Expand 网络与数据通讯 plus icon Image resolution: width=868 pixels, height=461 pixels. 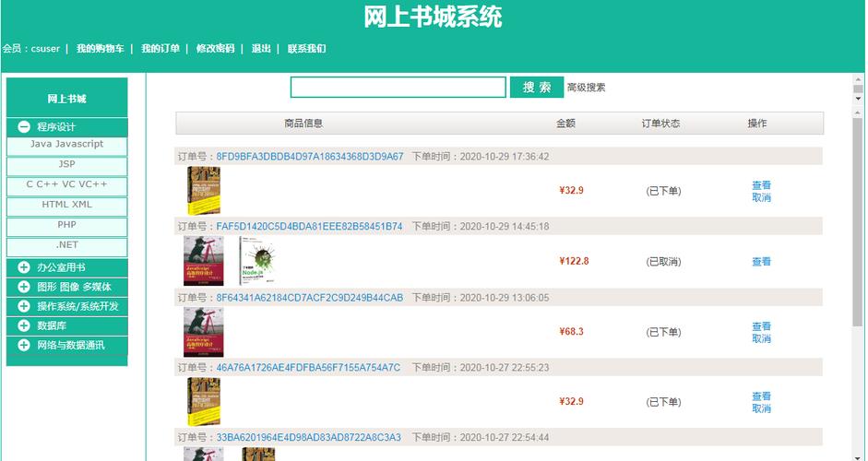click(x=24, y=345)
